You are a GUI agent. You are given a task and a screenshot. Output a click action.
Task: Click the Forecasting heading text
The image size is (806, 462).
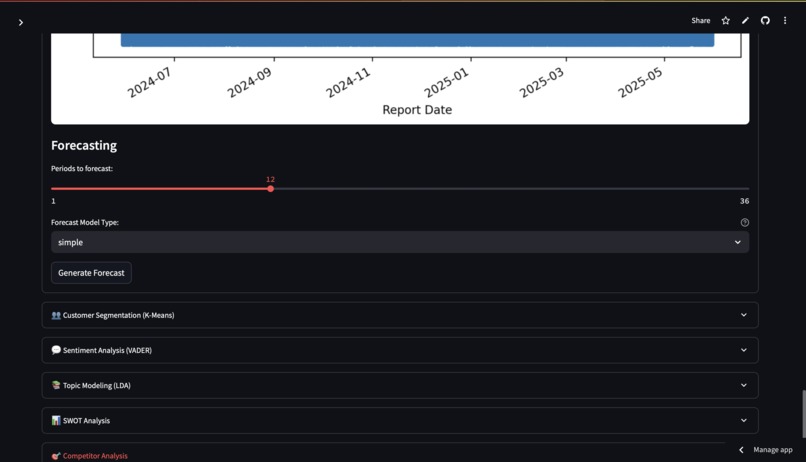point(84,145)
